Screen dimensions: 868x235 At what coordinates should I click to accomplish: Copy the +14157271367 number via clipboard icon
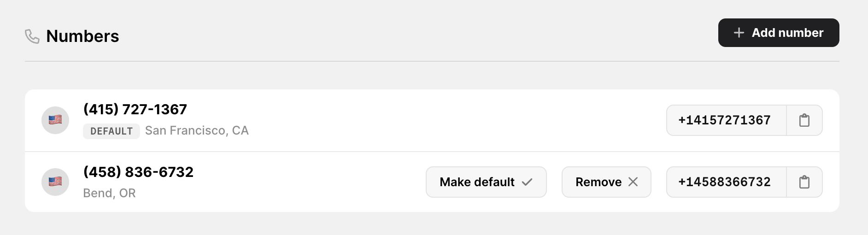(x=804, y=120)
